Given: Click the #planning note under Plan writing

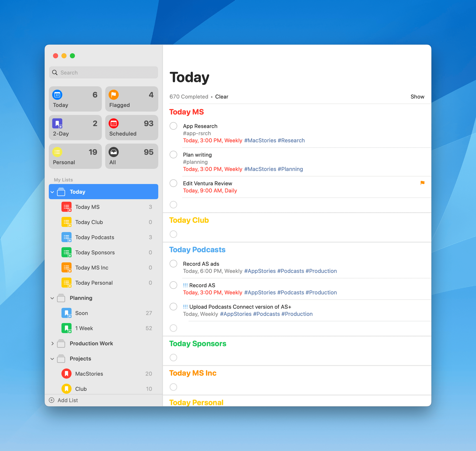Looking at the screenshot, I should click(x=195, y=162).
